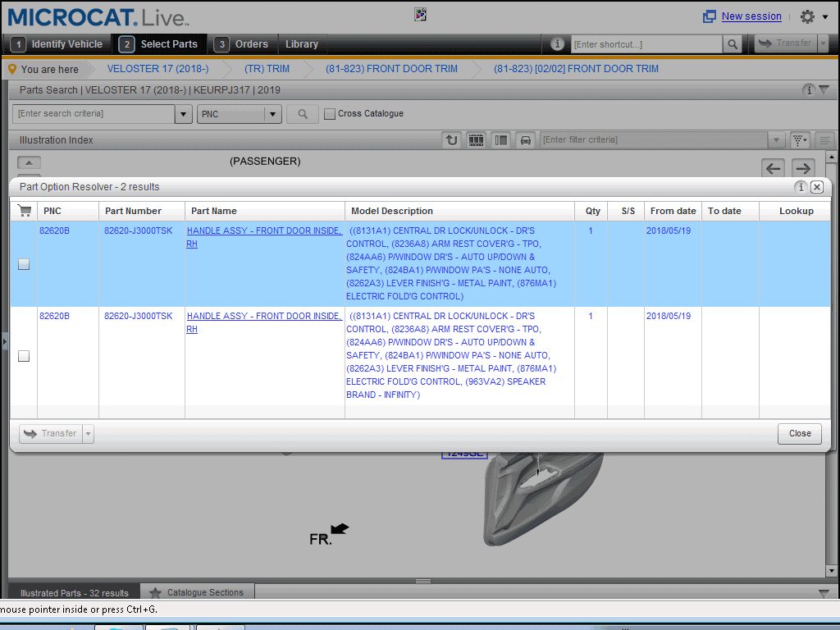Click the star icon on Catalogue Sections
This screenshot has height=630, width=840.
(x=155, y=592)
